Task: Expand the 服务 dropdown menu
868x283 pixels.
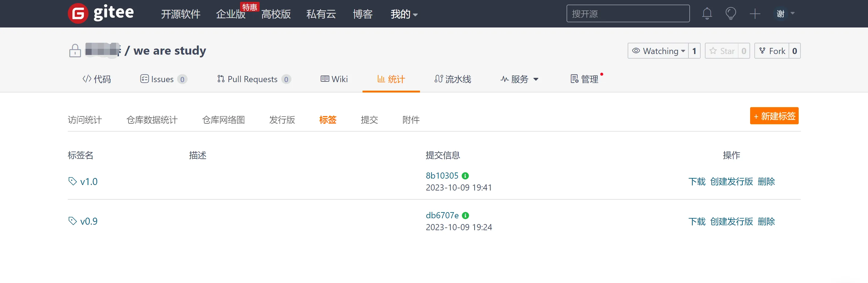Action: (519, 79)
